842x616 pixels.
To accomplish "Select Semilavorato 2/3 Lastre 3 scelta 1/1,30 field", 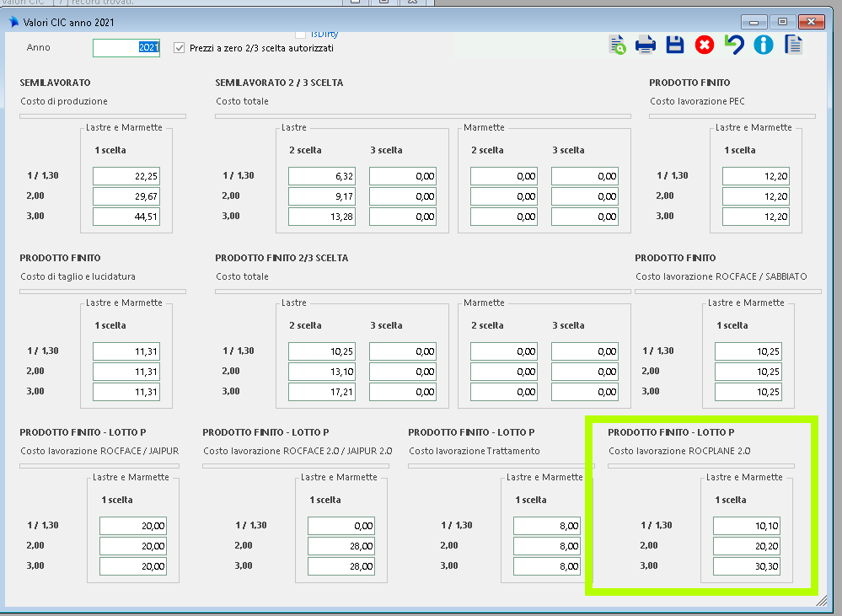I will coord(403,176).
